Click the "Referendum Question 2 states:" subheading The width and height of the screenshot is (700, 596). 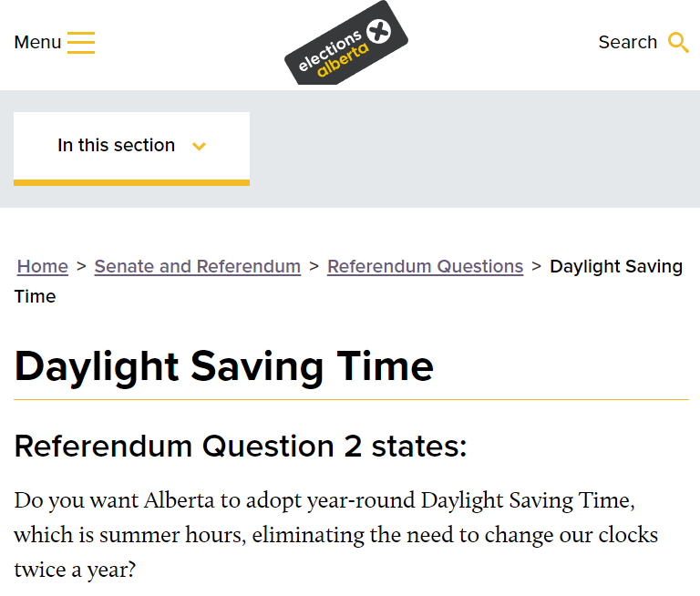point(241,446)
